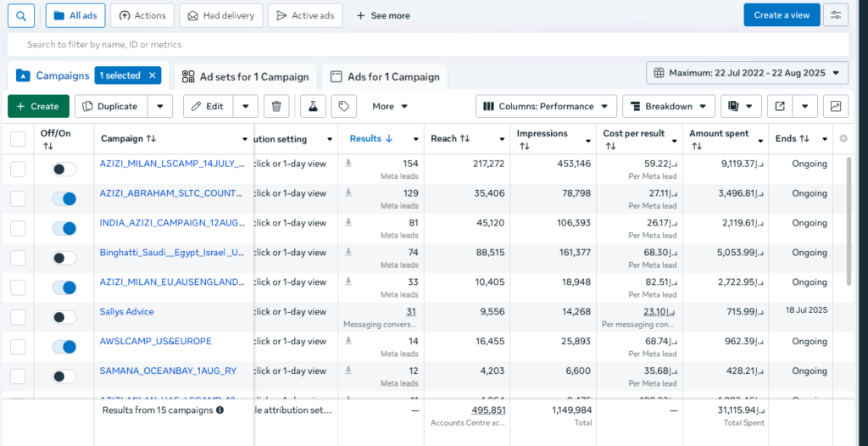The width and height of the screenshot is (868, 446).
Task: Select all campaigns with header checkbox
Action: click(x=18, y=139)
